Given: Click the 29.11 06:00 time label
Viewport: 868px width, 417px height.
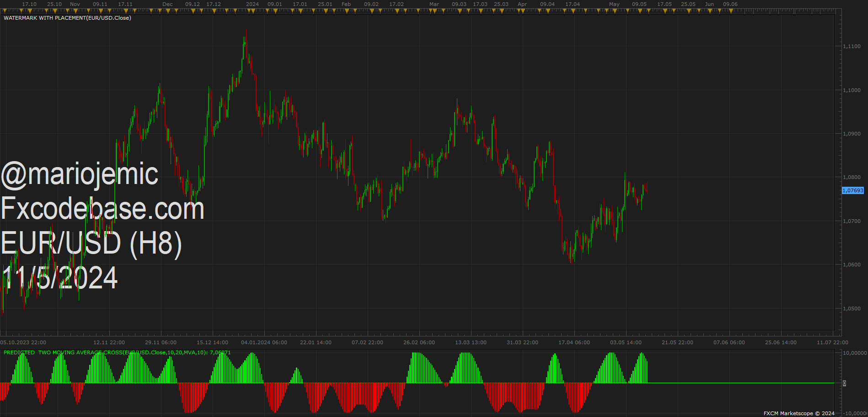Looking at the screenshot, I should (x=161, y=342).
